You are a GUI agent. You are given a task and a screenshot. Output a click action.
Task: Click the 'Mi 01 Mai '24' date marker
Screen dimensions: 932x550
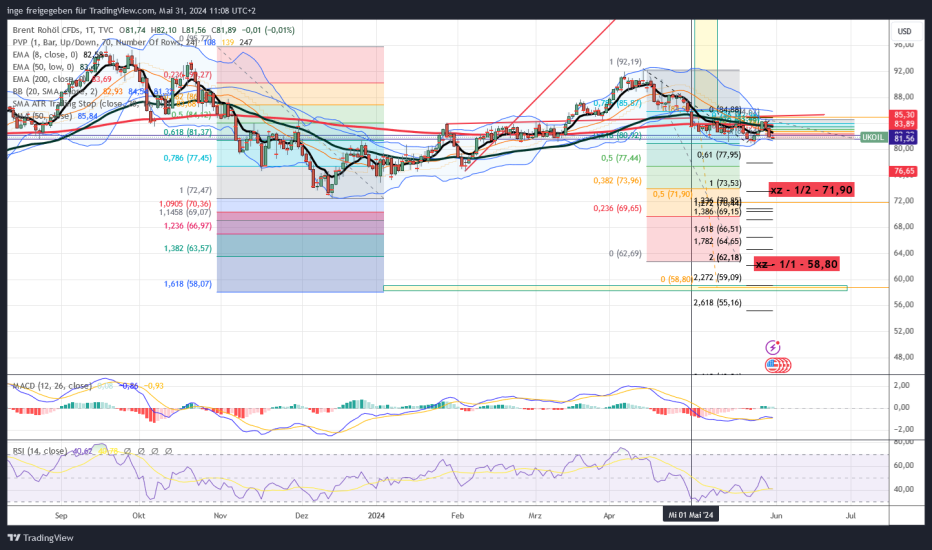pos(693,516)
